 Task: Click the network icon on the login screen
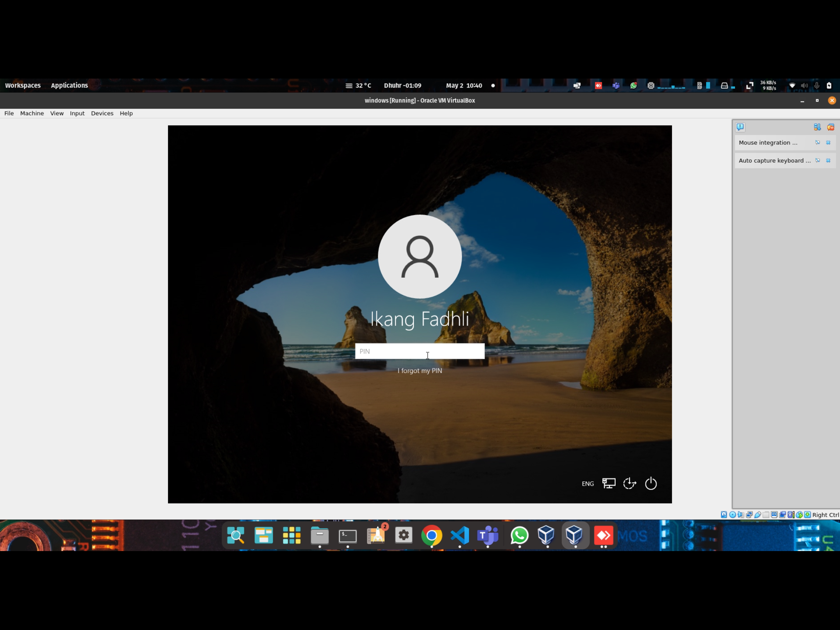pyautogui.click(x=609, y=483)
